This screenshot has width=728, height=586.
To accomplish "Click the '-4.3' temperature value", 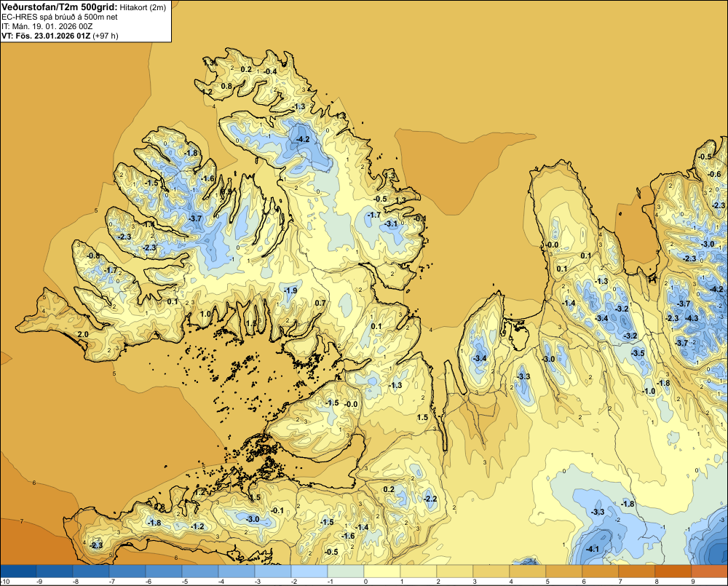I will (692, 318).
